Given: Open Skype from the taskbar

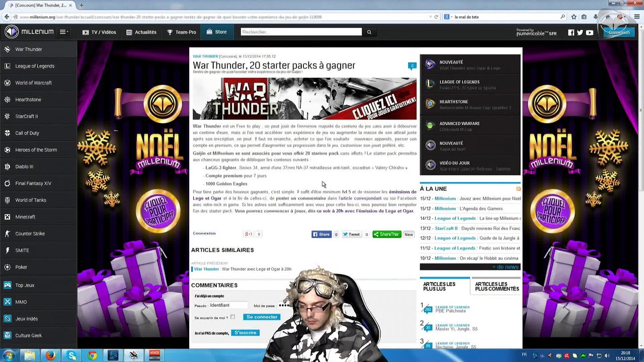Looking at the screenshot, I should (x=71, y=355).
